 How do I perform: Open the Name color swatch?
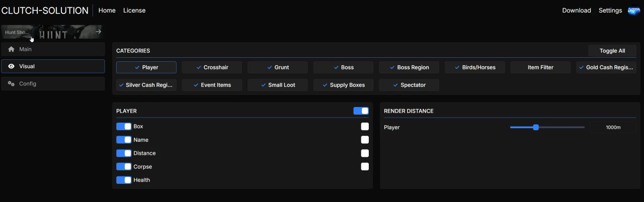click(365, 140)
